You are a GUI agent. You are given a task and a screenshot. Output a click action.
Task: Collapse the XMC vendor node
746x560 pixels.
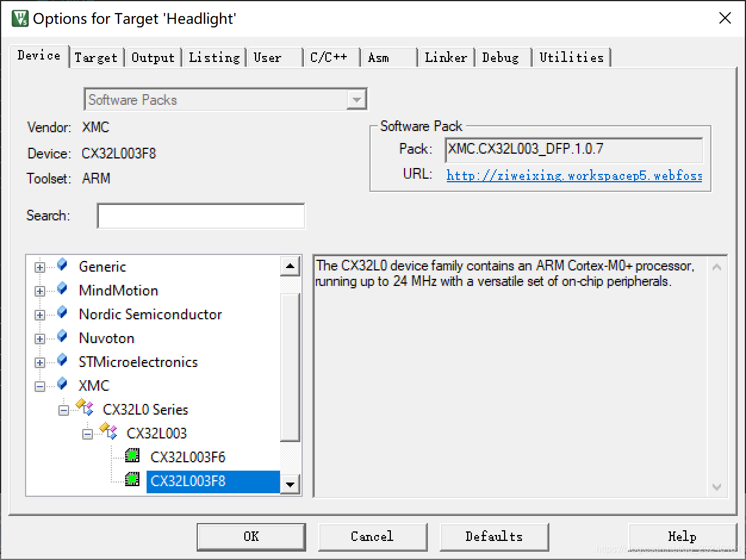click(x=40, y=387)
